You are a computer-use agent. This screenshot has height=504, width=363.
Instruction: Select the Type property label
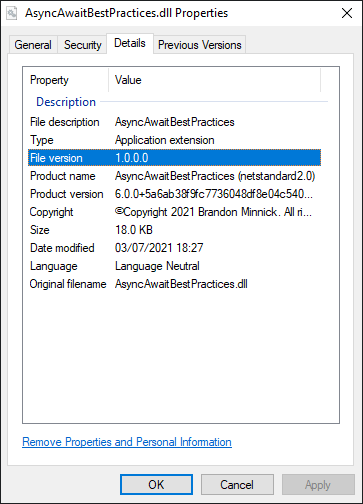[42, 140]
